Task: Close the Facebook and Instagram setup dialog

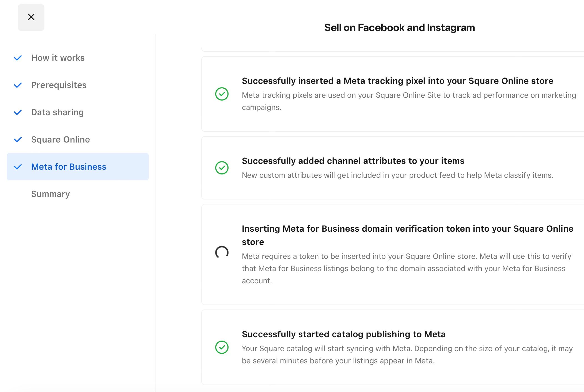Action: [x=31, y=17]
